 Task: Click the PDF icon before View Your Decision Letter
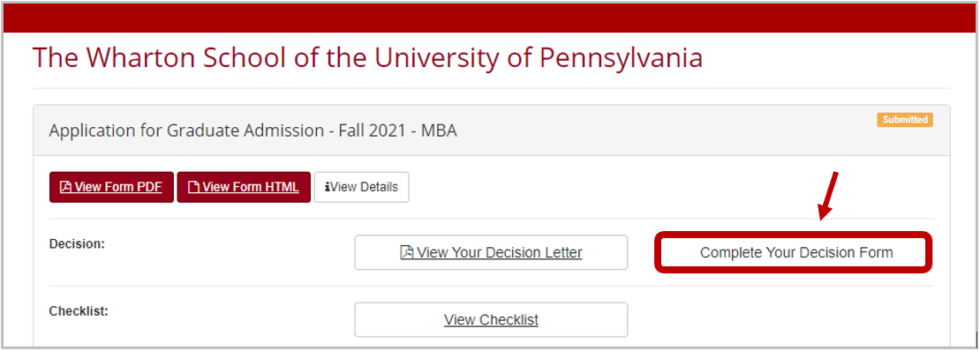407,253
